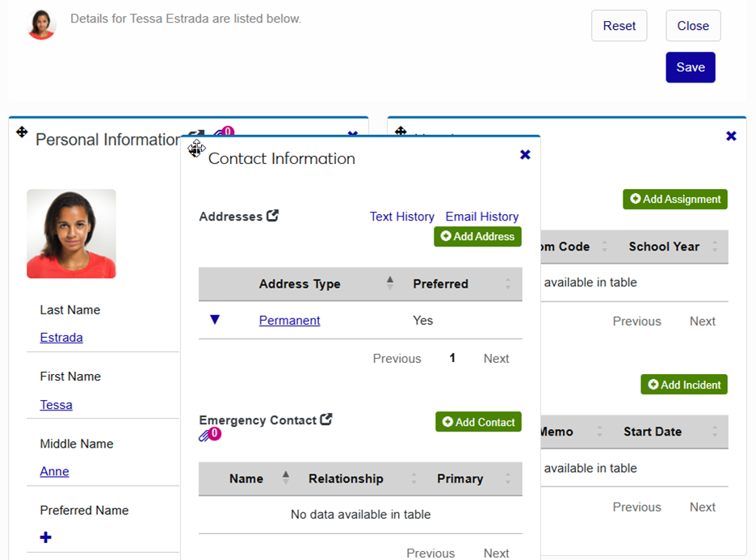Screen dimensions: 756x560
Task: Close the Contact Information panel
Action: [x=525, y=154]
